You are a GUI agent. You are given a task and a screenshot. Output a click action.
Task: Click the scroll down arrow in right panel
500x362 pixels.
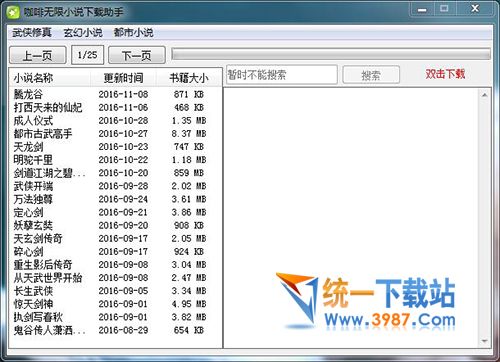point(485,341)
